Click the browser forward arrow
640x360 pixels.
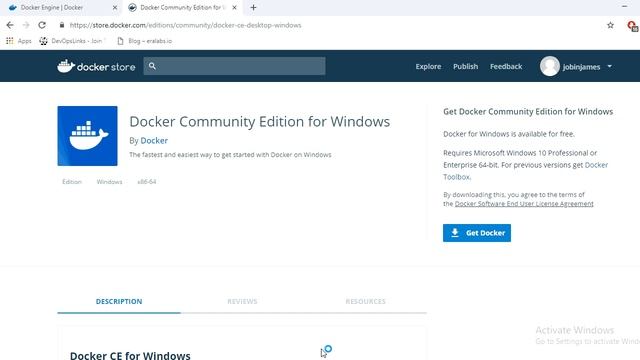(x=26, y=25)
